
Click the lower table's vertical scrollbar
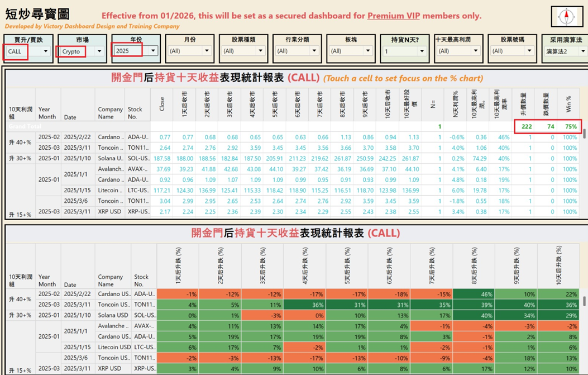point(584,301)
